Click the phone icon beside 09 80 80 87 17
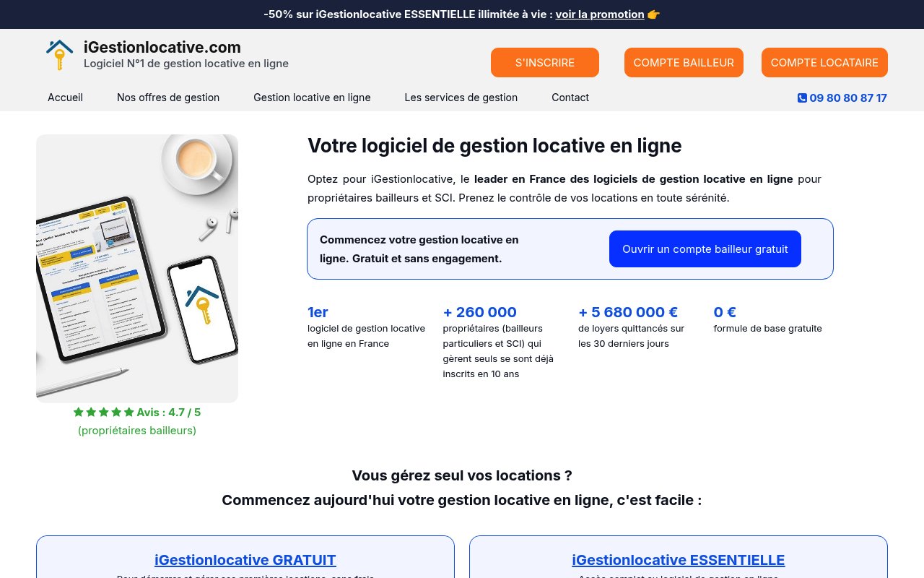 pyautogui.click(x=802, y=98)
